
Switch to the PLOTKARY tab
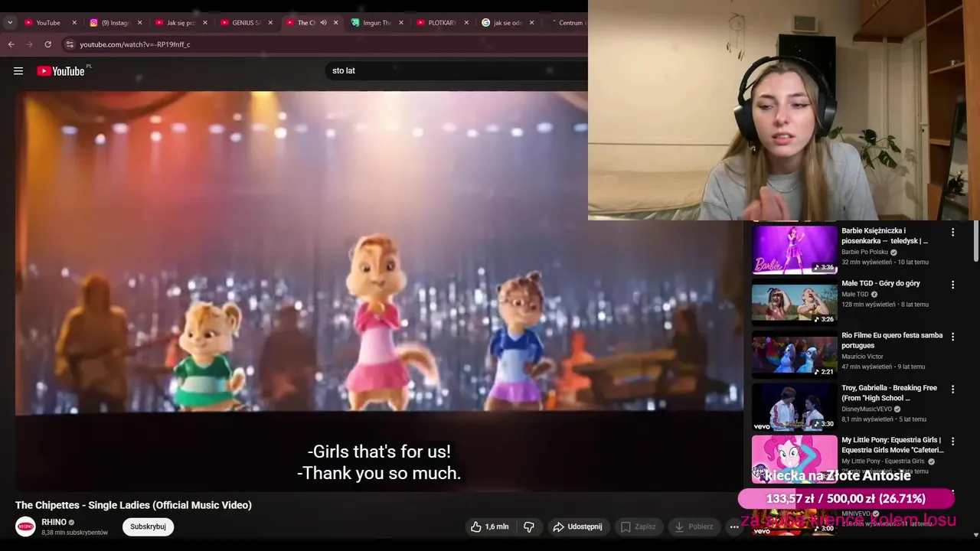coord(441,23)
